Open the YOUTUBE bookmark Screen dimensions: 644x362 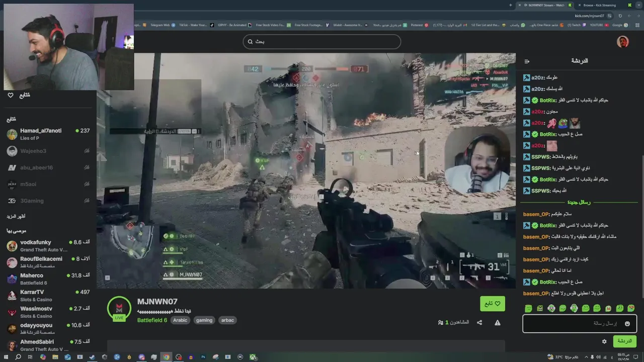[599, 25]
